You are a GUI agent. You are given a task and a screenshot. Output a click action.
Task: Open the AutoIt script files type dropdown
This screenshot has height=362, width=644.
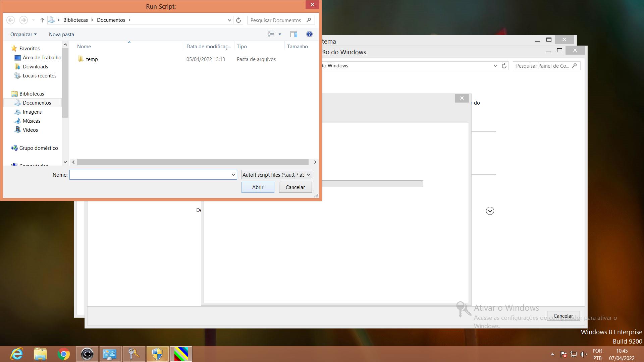coord(276,175)
